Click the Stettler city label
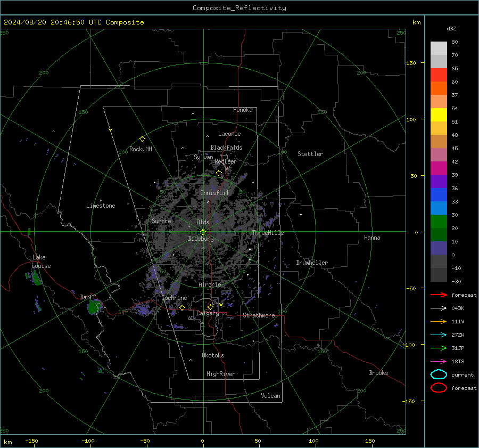 click(x=310, y=154)
